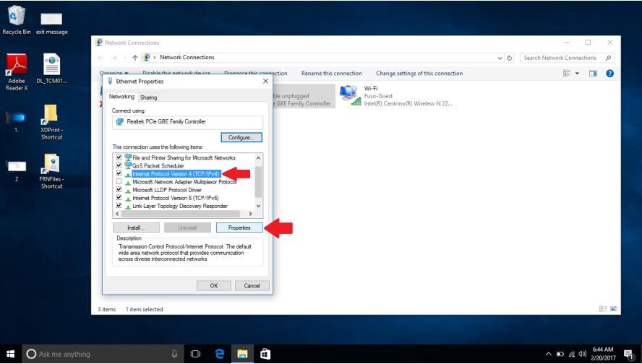Click the volume speaker tray icon
Image resolution: width=642 pixels, height=364 pixels.
582,354
